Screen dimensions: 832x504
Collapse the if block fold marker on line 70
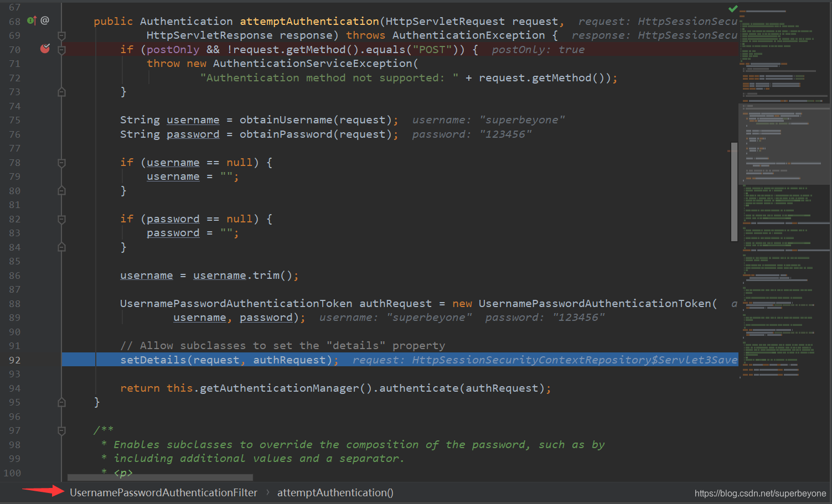point(62,50)
